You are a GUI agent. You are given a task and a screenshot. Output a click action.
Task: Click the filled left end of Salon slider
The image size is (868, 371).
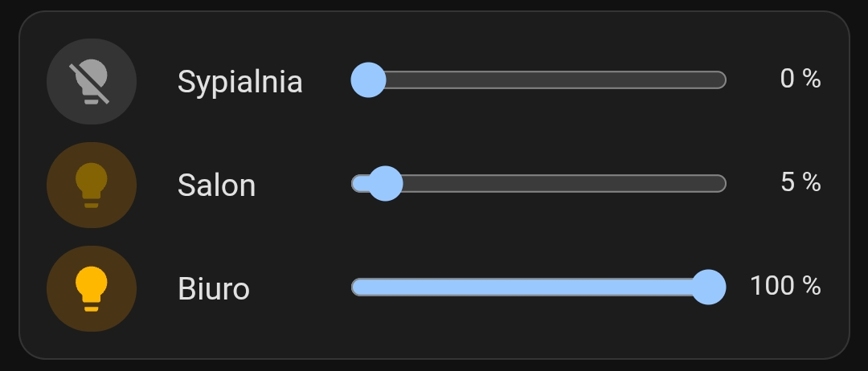point(358,184)
